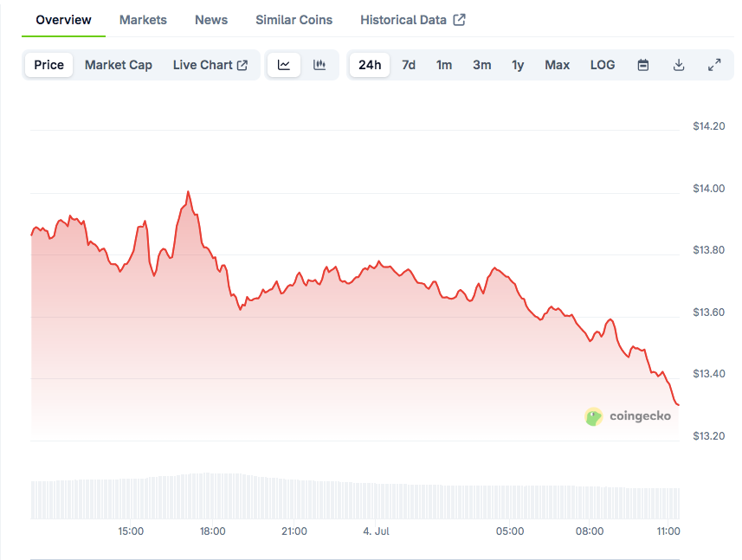The width and height of the screenshot is (742, 560).
Task: Toggle LOG scale on chart
Action: [x=603, y=65]
